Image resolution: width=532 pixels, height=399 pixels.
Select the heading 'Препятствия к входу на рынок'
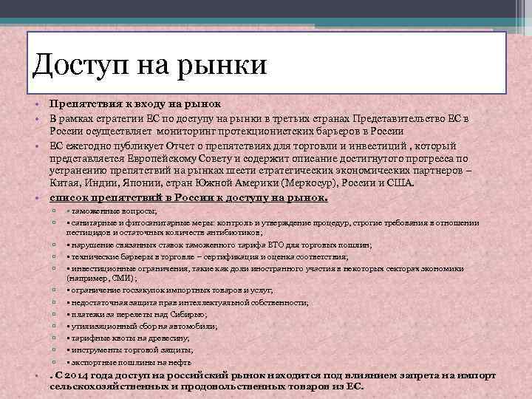click(x=135, y=104)
